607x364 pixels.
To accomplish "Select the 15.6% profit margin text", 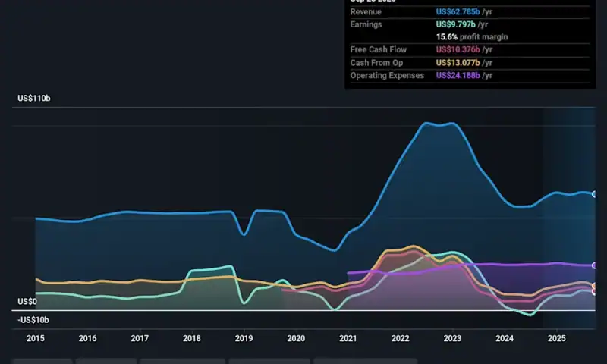I will 472,37.
